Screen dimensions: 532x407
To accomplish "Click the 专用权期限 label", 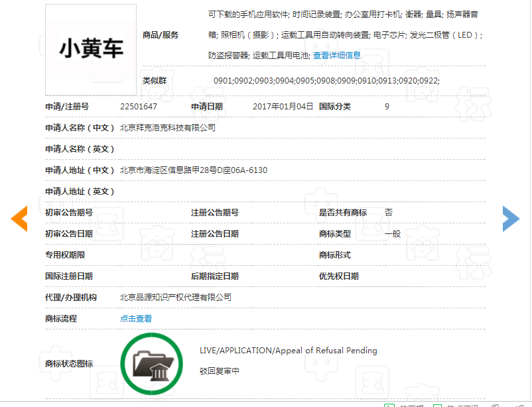I will 65,255.
